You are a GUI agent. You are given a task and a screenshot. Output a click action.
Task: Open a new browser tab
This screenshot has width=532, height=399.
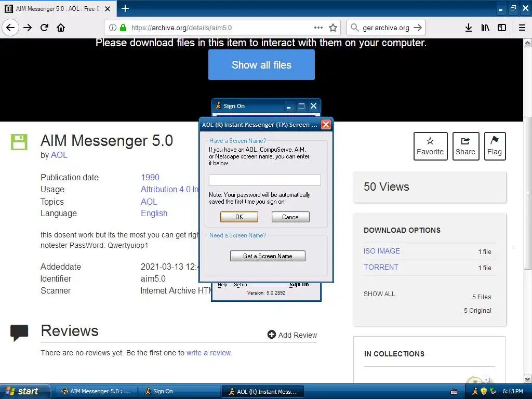[125, 8]
